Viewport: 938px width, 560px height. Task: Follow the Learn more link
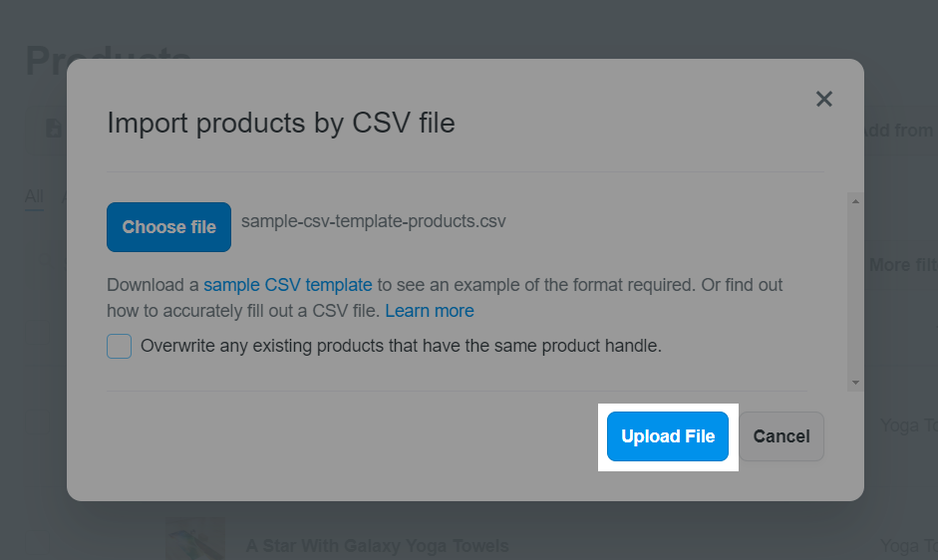tap(430, 311)
